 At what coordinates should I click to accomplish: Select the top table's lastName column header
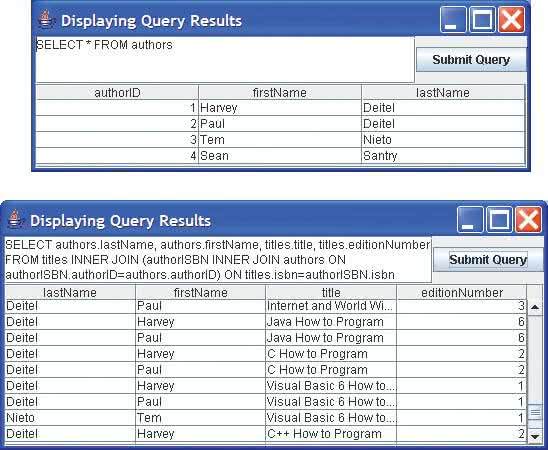[x=443, y=93]
